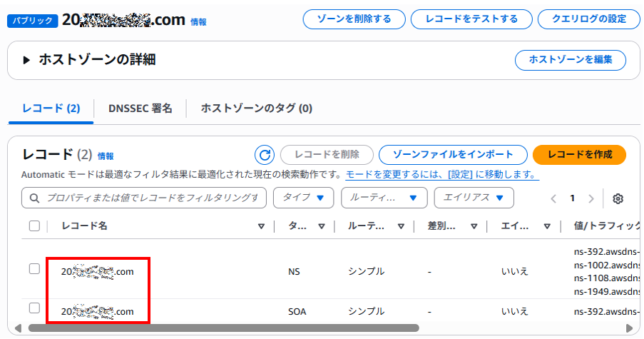Viewport: 644px width, 339px height.
Task: Go to next page arrow
Action: (591, 198)
